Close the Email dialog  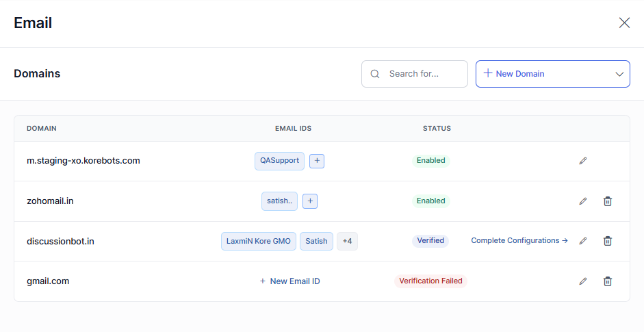624,23
